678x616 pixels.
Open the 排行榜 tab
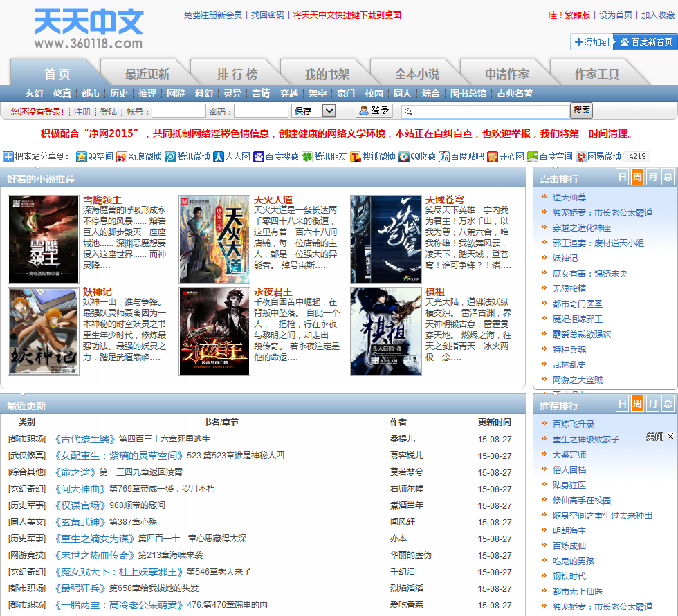(237, 74)
